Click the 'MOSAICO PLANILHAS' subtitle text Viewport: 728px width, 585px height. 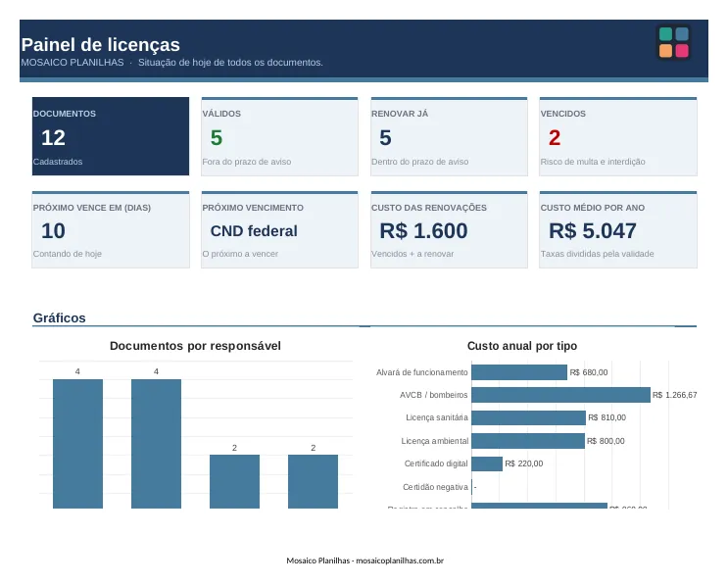73,62
